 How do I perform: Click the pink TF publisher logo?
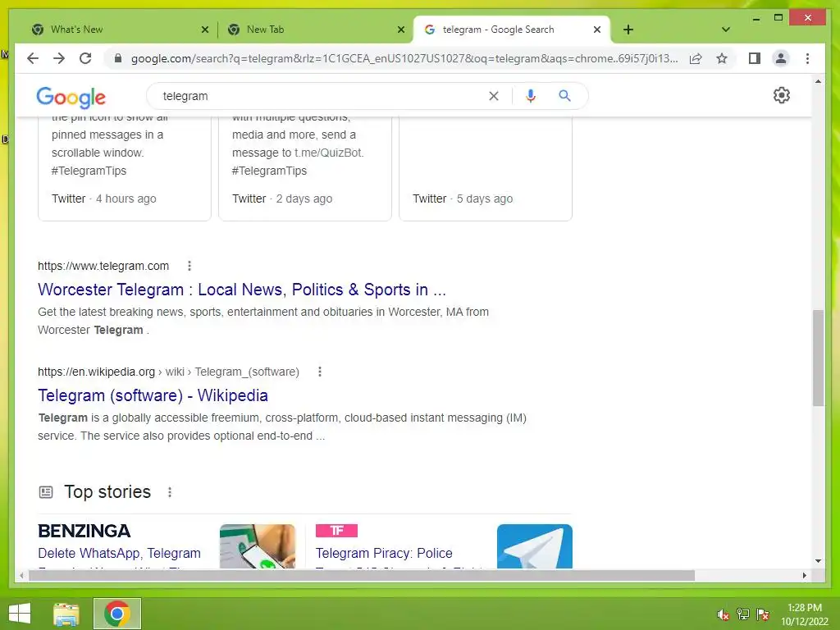(336, 531)
